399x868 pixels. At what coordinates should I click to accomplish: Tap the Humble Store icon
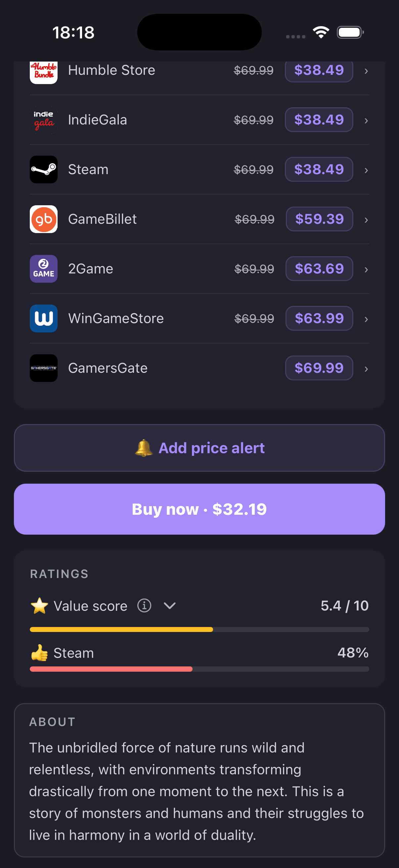tap(43, 71)
